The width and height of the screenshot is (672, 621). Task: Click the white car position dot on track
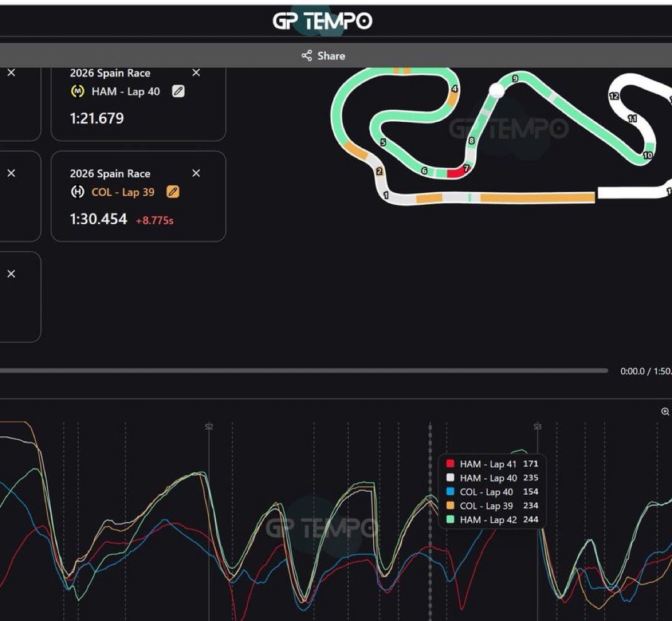click(x=497, y=90)
